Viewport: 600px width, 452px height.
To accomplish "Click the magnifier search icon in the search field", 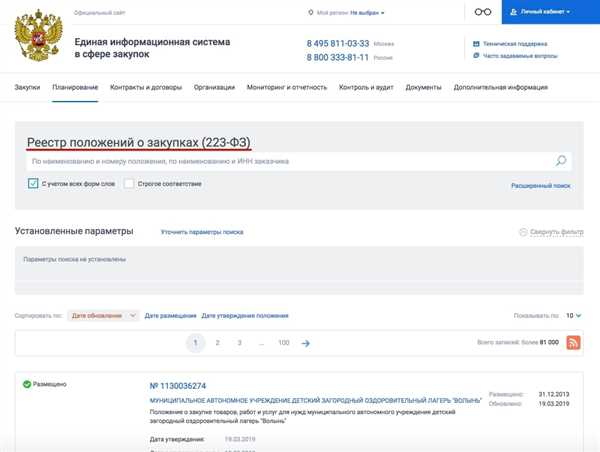I will coord(561,161).
